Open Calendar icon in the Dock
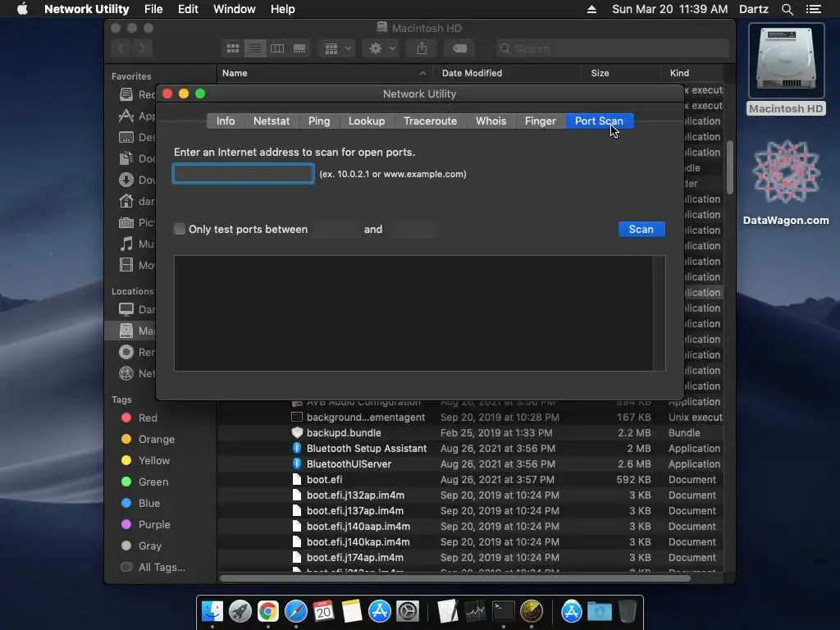Screen dimensions: 840x630 click(323, 611)
